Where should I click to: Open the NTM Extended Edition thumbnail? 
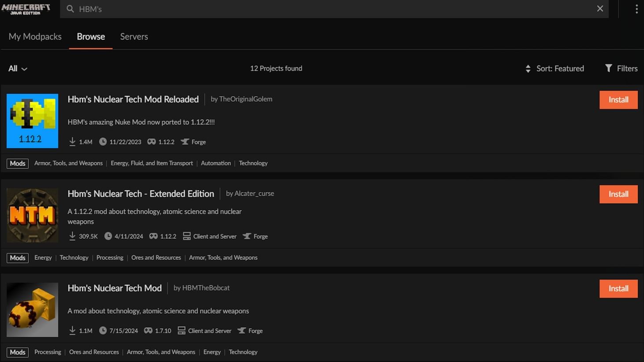point(32,215)
